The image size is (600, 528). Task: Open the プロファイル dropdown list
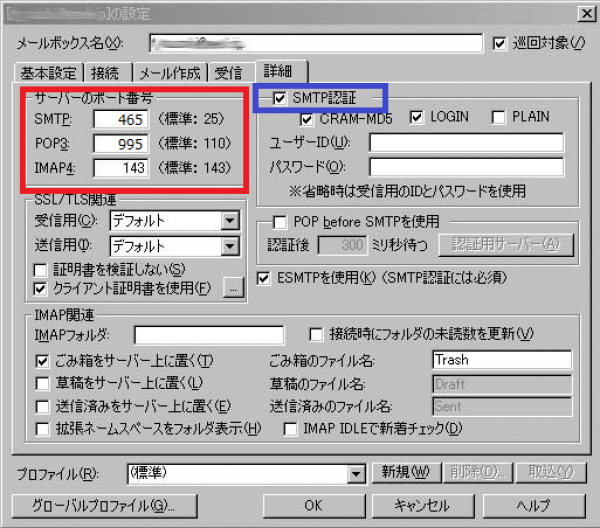355,473
